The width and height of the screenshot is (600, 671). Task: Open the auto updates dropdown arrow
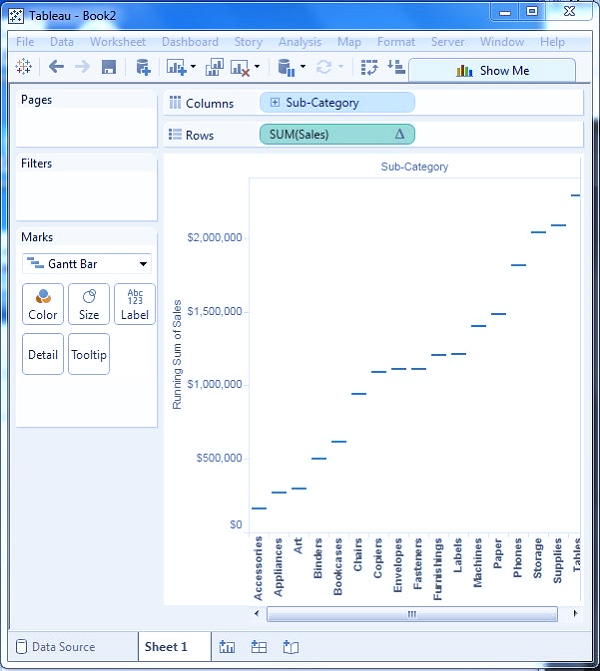coord(303,66)
